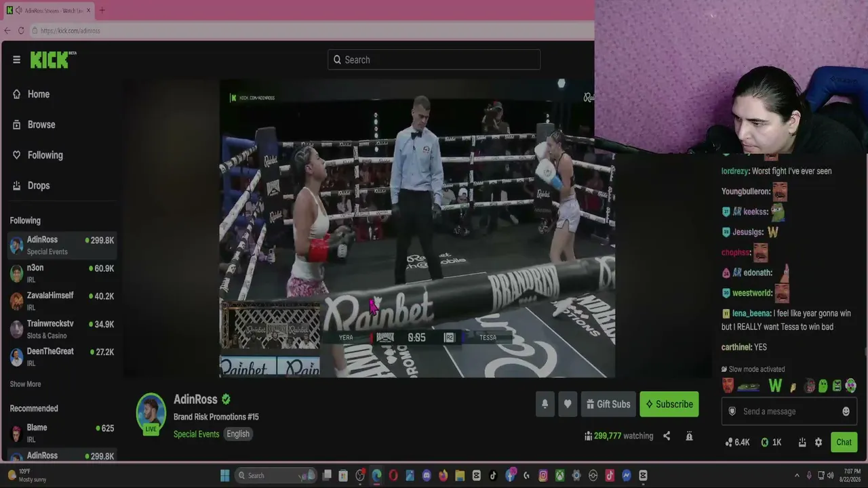The image size is (868, 488).
Task: Open DeenTheGreat channel from Following list
Action: point(62,357)
